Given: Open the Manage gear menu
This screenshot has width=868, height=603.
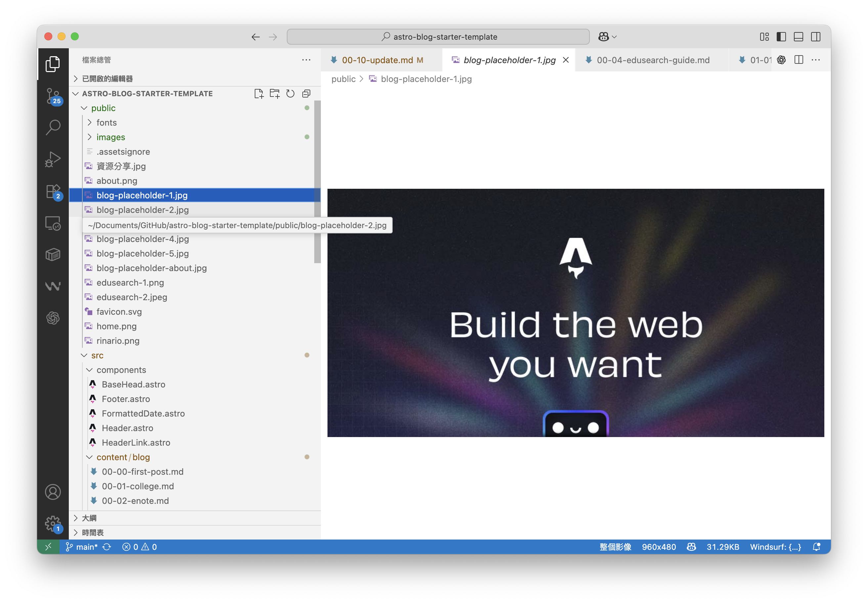Looking at the screenshot, I should [53, 524].
